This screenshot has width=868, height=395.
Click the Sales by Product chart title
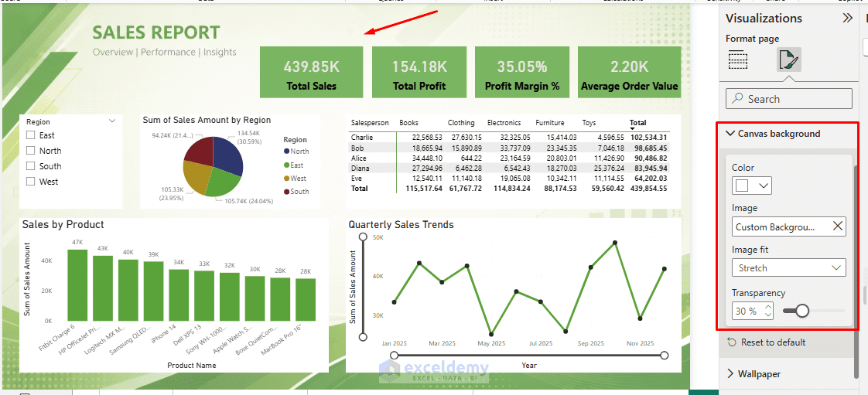point(63,224)
